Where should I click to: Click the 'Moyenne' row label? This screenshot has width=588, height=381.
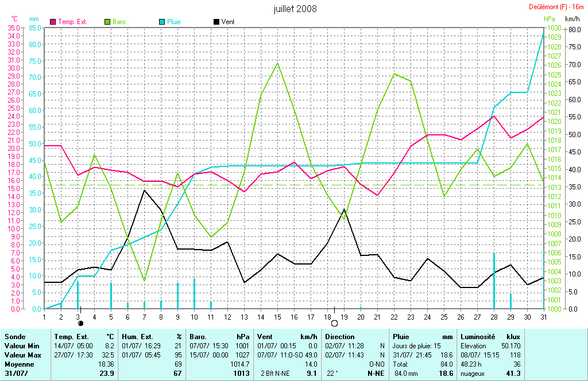click(18, 364)
